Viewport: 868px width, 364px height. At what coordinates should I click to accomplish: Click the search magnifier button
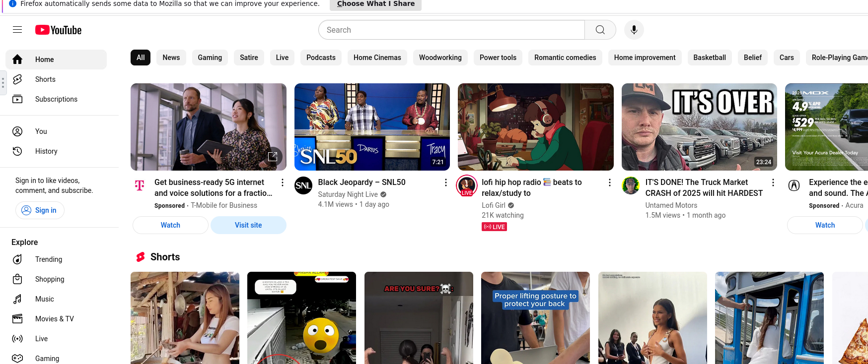[600, 30]
